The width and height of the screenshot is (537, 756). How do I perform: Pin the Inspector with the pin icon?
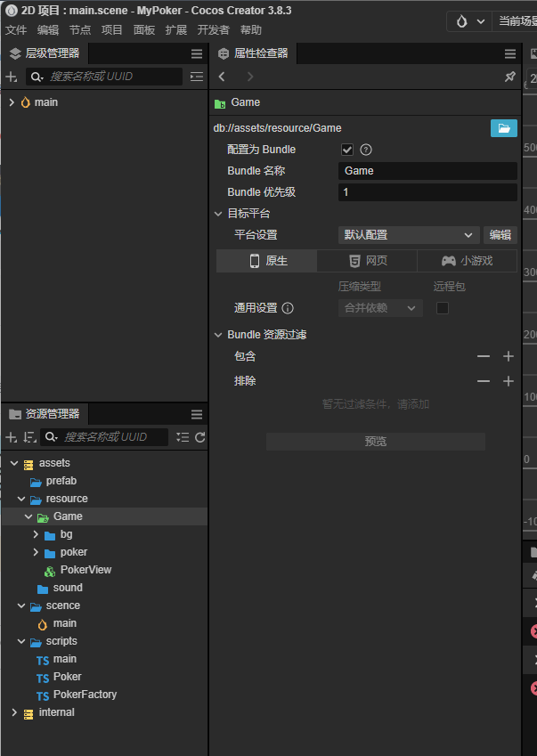click(510, 77)
